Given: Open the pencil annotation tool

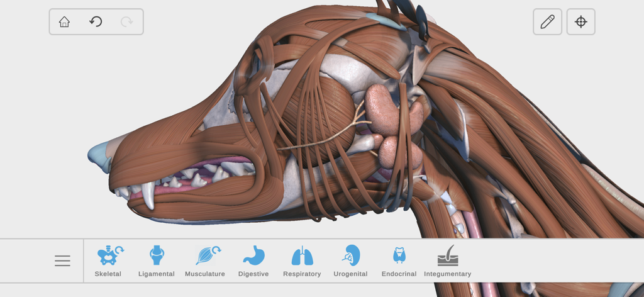Looking at the screenshot, I should tap(547, 22).
